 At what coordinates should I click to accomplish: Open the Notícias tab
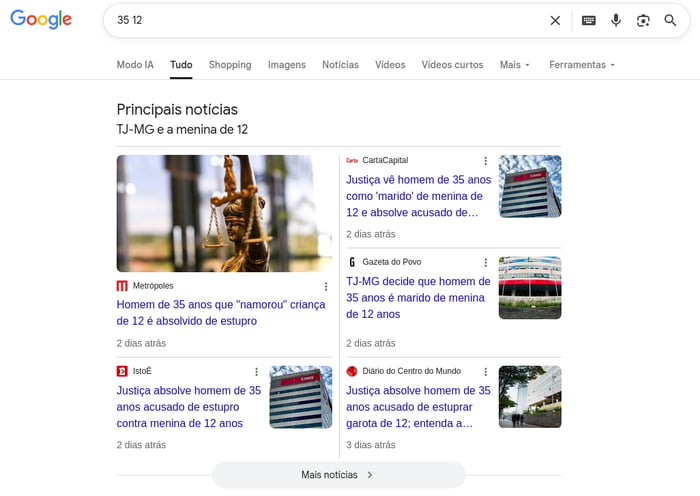(x=340, y=65)
